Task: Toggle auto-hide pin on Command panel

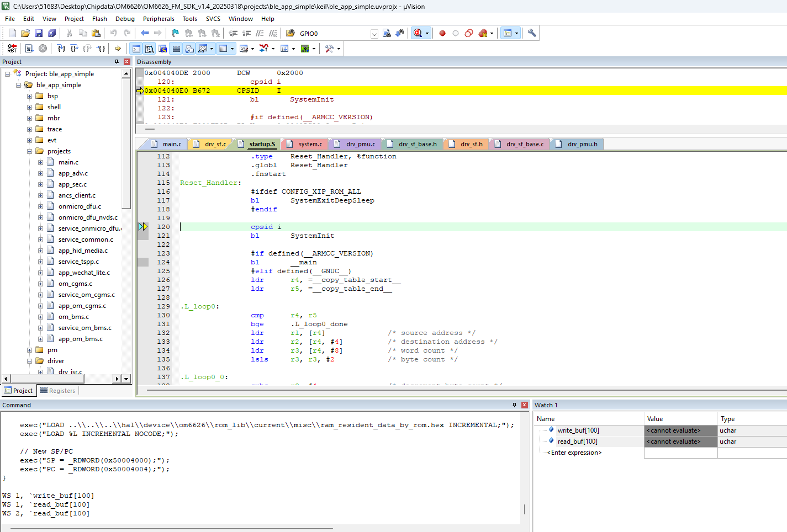Action: (514, 405)
